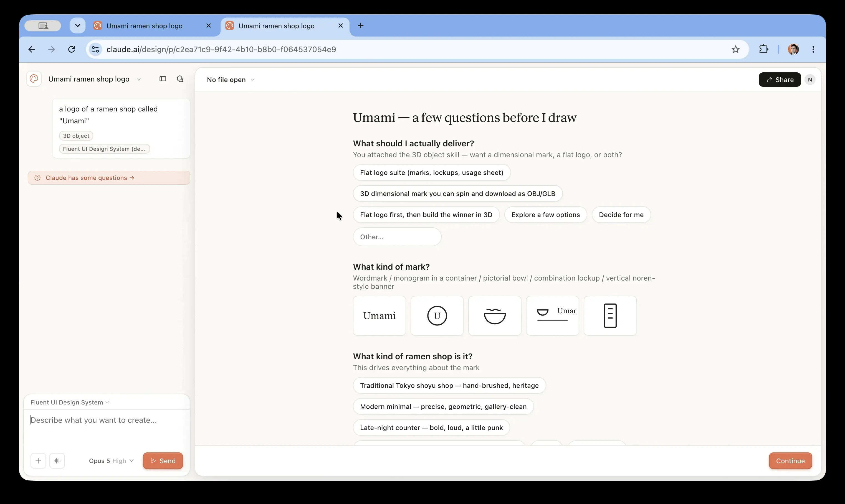Click the N user avatar beside Share
845x504 pixels.
tap(810, 80)
